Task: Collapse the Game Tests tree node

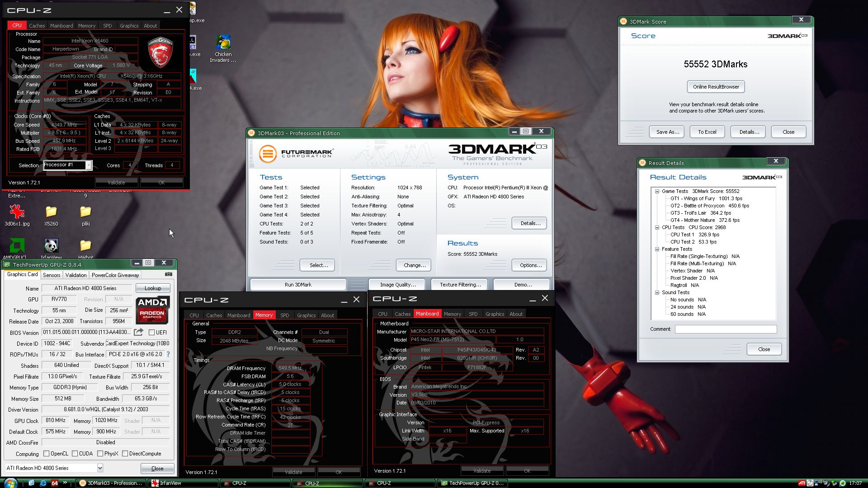Action: point(657,191)
